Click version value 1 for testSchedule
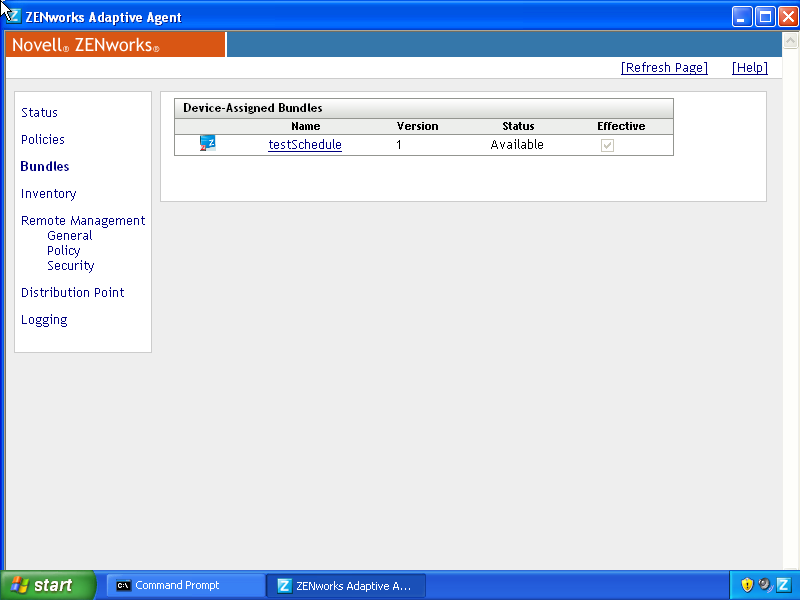The height and width of the screenshot is (600, 800). point(399,145)
